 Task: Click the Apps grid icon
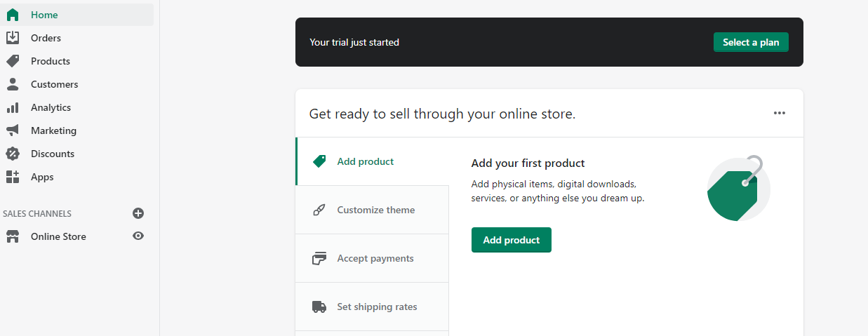(13, 177)
